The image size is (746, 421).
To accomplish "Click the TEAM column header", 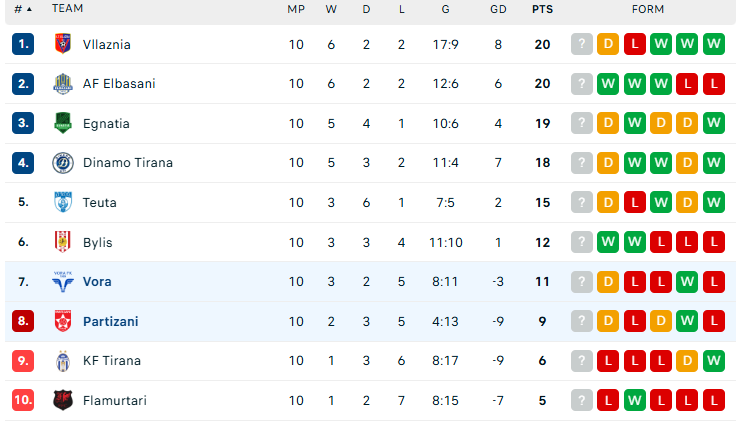I will coord(68,9).
